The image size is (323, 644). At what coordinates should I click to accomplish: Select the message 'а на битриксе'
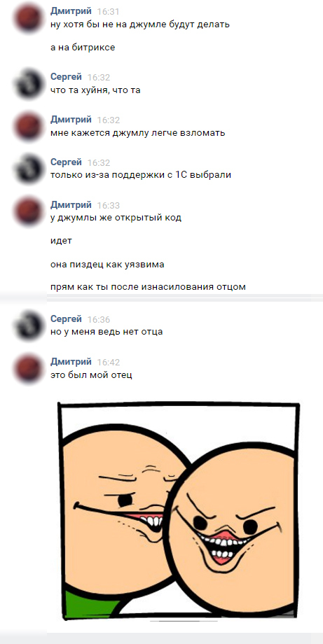tap(83, 48)
